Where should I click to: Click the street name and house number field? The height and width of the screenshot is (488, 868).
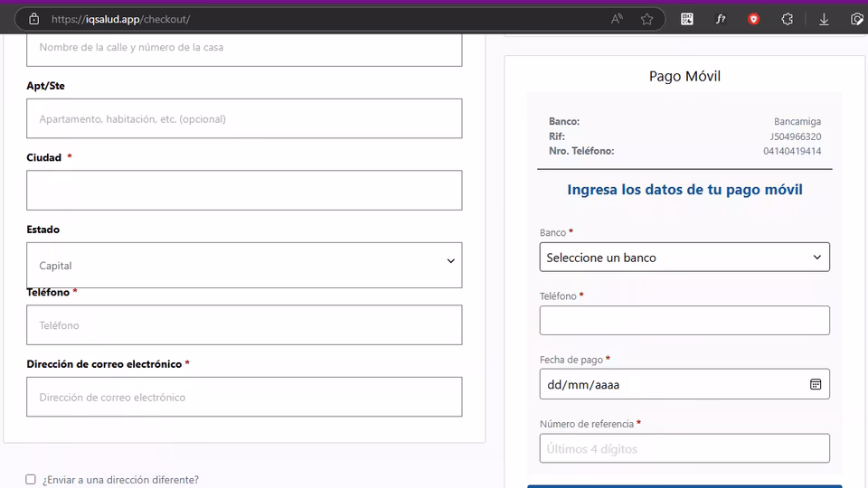pos(244,49)
